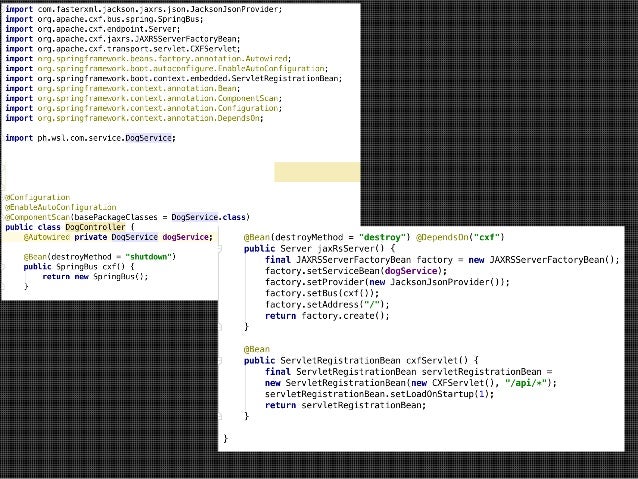Click the import line for EnableAutoConfiguration
The width and height of the screenshot is (638, 479).
166,68
